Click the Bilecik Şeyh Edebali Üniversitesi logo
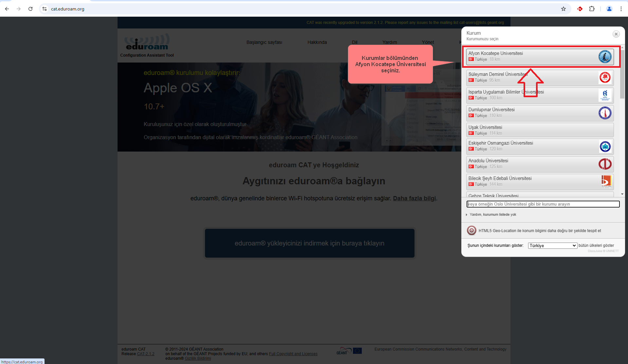The height and width of the screenshot is (364, 628). click(606, 182)
